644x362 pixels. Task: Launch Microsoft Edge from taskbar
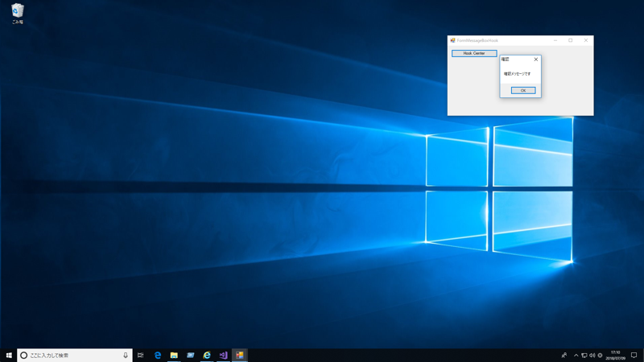(x=157, y=355)
